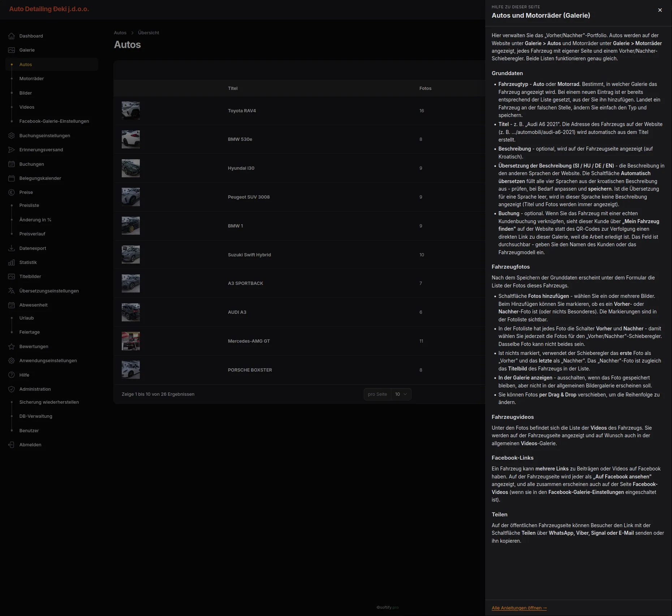The height and width of the screenshot is (616, 672).
Task: Click the Alle Anleitungen öffnen link
Action: coord(519,608)
